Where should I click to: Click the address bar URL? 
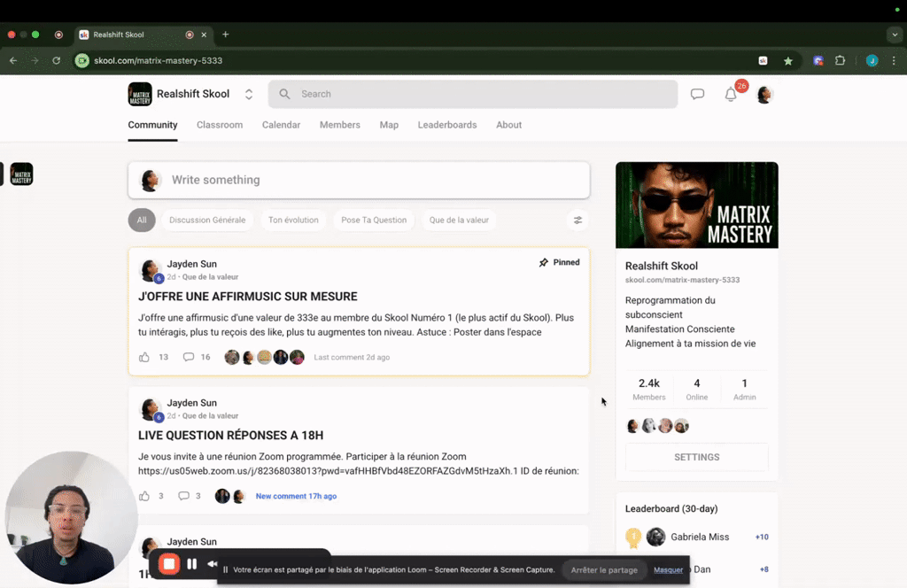(158, 61)
